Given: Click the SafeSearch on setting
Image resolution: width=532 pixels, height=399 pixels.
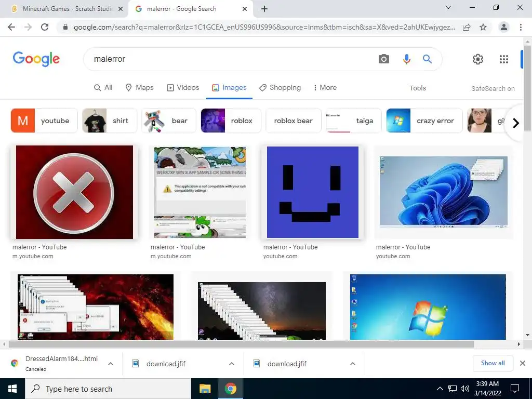Looking at the screenshot, I should pyautogui.click(x=493, y=88).
